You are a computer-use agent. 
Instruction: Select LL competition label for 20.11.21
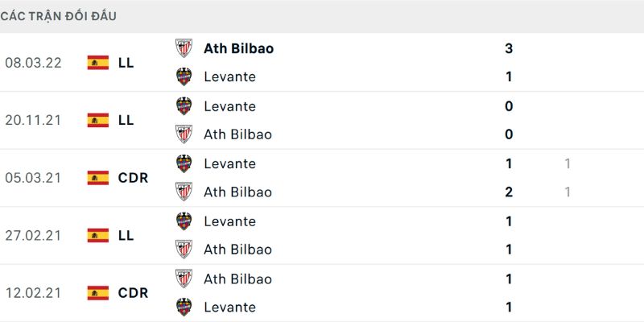[126, 121]
